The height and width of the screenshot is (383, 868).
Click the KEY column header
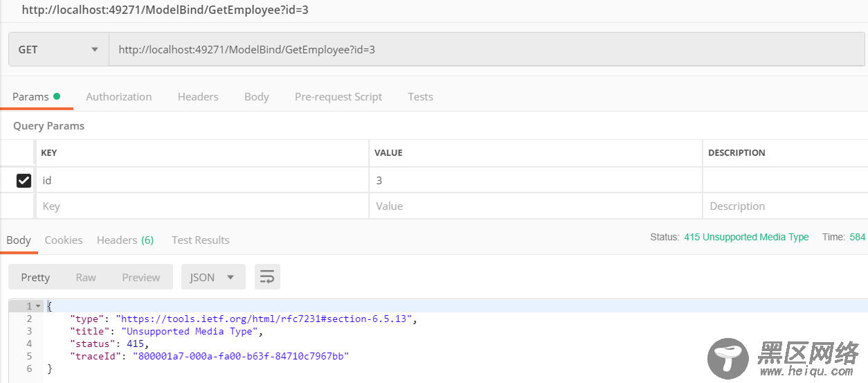49,152
